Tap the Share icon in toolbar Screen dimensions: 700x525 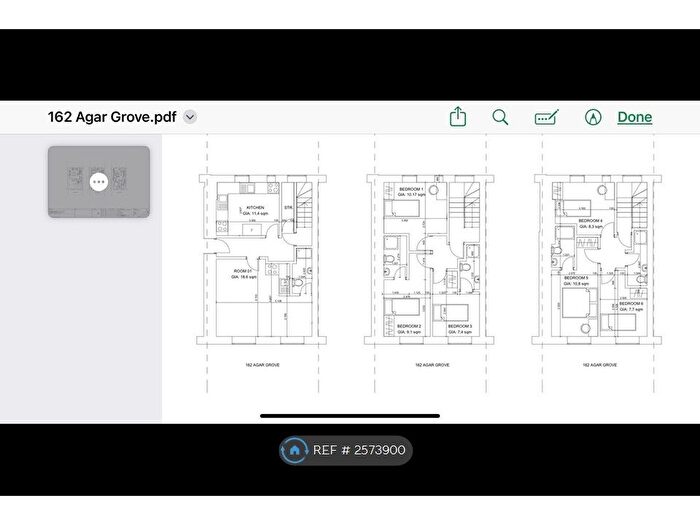457,117
